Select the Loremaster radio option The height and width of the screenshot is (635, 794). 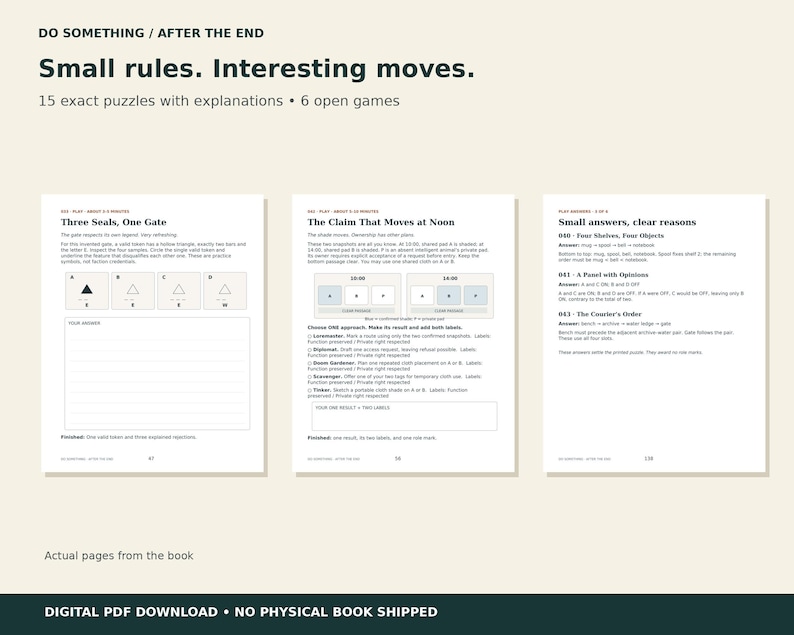[310, 336]
